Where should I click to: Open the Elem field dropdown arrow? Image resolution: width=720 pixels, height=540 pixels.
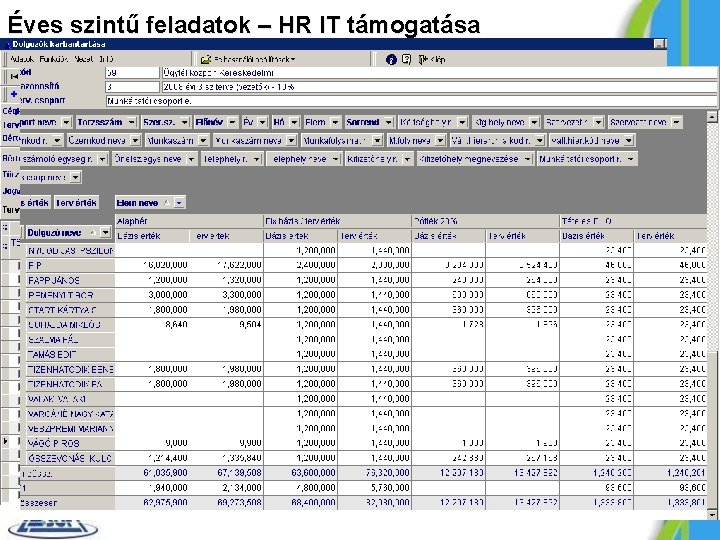pyautogui.click(x=335, y=122)
